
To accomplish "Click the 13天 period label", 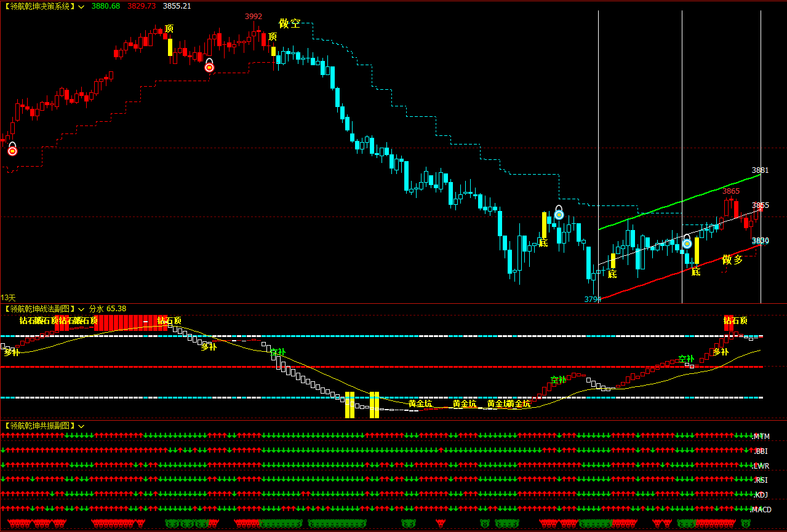I will coord(8,298).
